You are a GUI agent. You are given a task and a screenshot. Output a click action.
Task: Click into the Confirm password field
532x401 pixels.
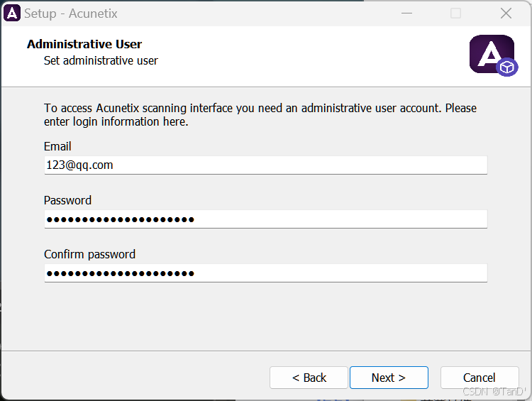point(266,273)
